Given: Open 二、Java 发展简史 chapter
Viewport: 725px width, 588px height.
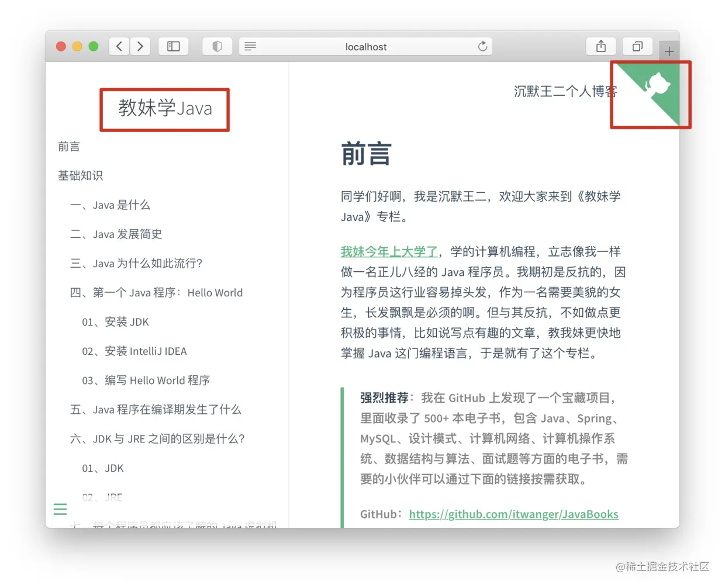Looking at the screenshot, I should (x=116, y=234).
